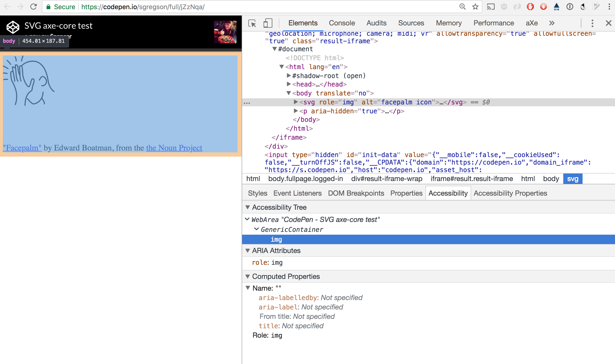
Task: Open the Accessibility Properties sidebar tab
Action: [x=510, y=193]
